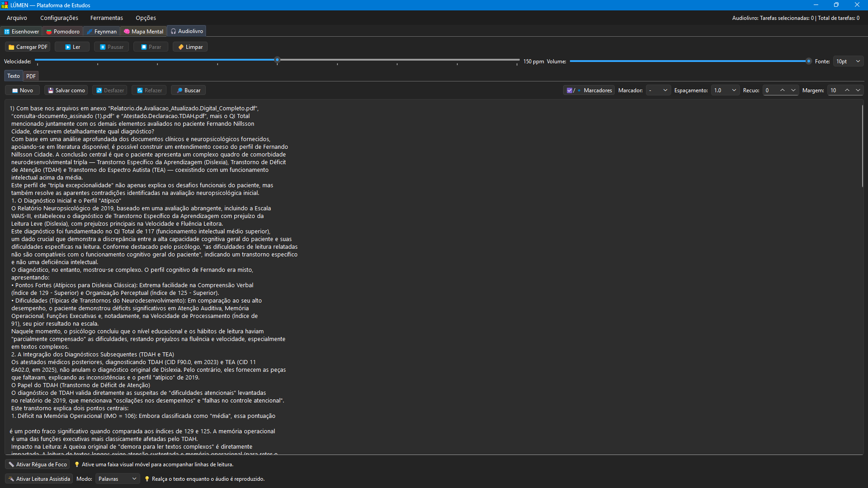Open the Ferramentas menu
Image resolution: width=868 pixels, height=488 pixels.
106,18
